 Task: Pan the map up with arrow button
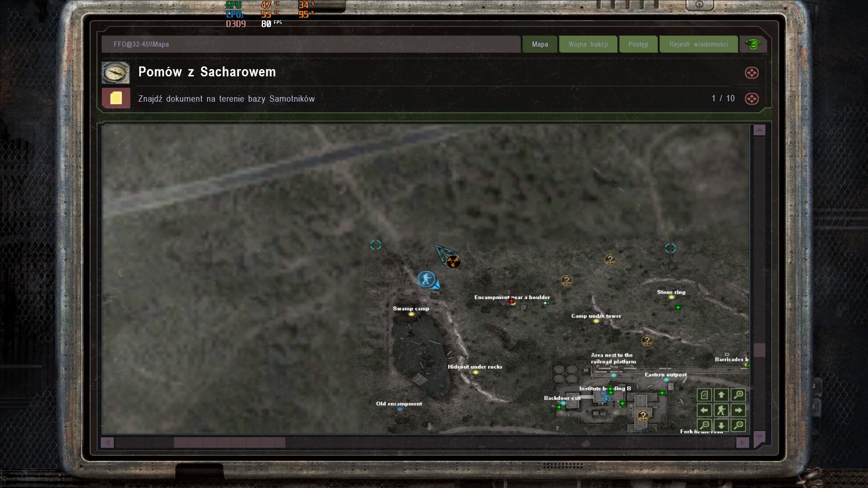[721, 395]
